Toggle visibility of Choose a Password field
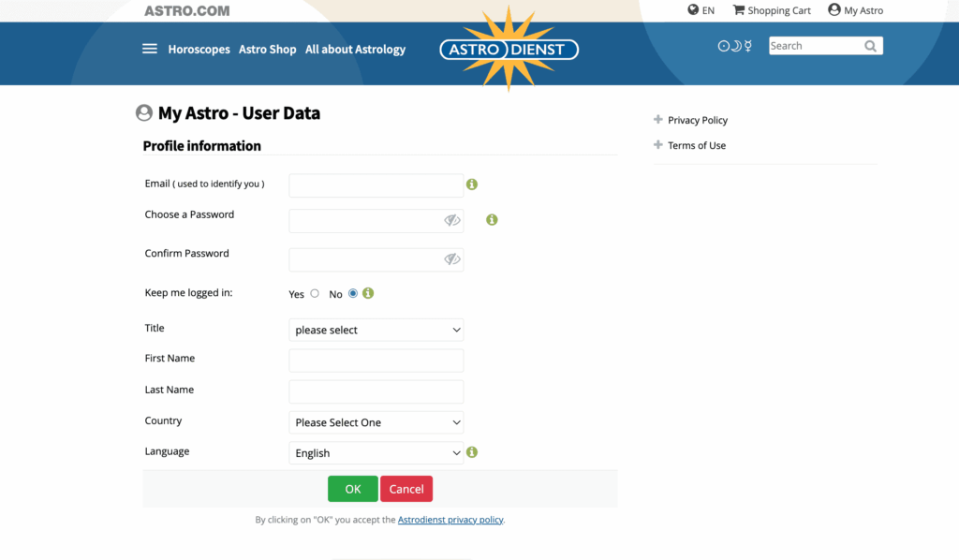Screen dimensions: 959x560 tap(452, 220)
